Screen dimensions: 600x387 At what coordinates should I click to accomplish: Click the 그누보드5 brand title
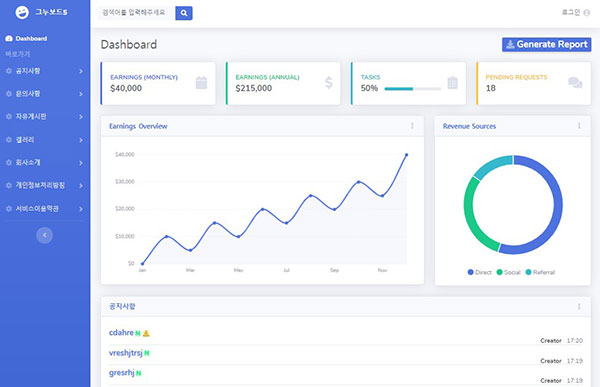tap(51, 12)
